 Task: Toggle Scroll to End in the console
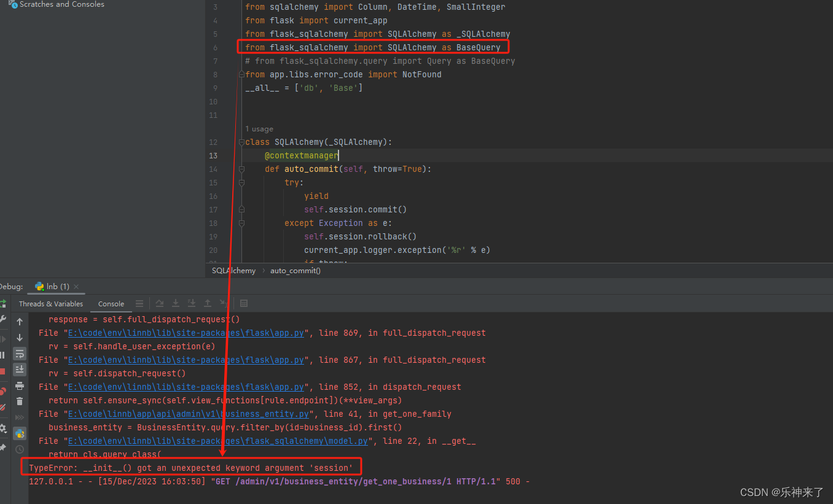pyautogui.click(x=20, y=369)
